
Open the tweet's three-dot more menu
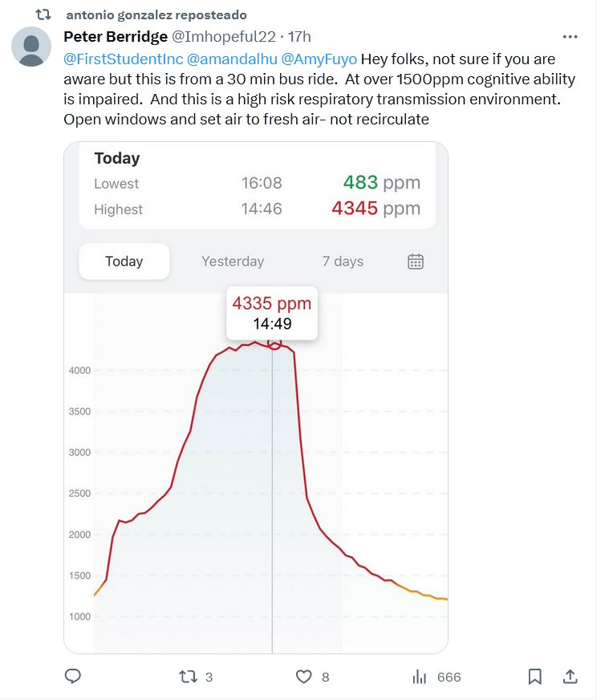click(x=570, y=37)
